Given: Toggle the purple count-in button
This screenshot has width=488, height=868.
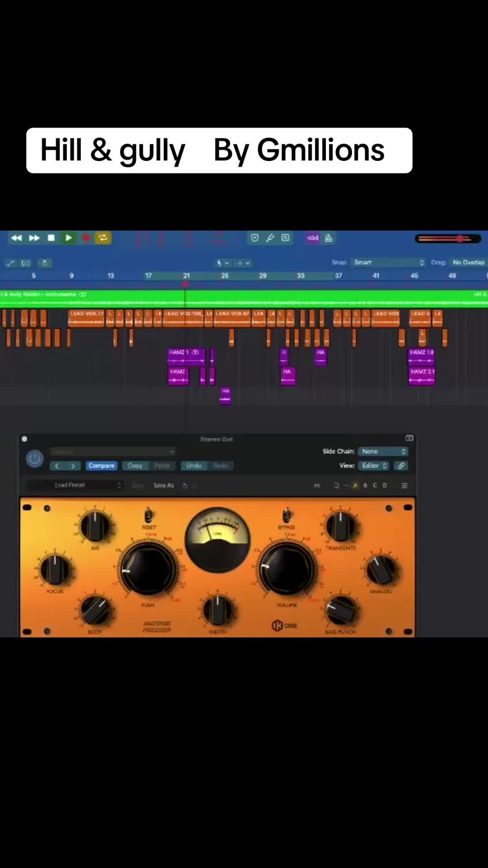Looking at the screenshot, I should tap(313, 238).
